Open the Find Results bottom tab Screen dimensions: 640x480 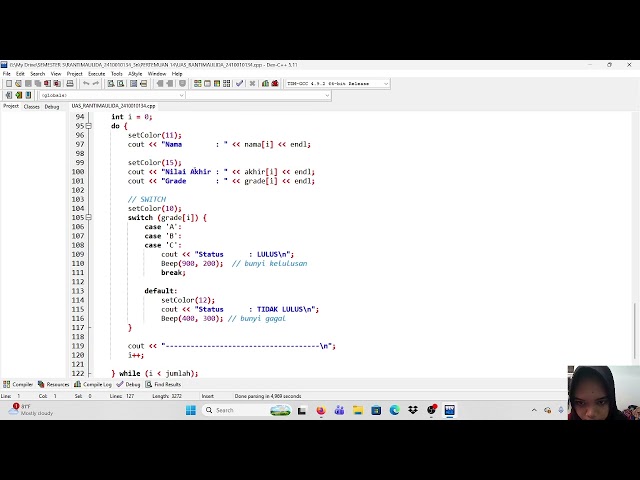click(167, 384)
